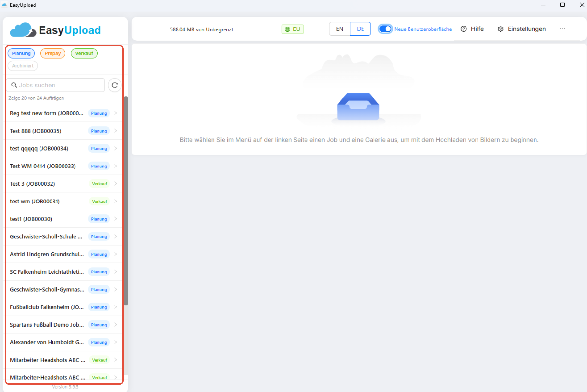This screenshot has width=587, height=392.
Task: Toggle the Archiviert filter chip
Action: point(23,66)
